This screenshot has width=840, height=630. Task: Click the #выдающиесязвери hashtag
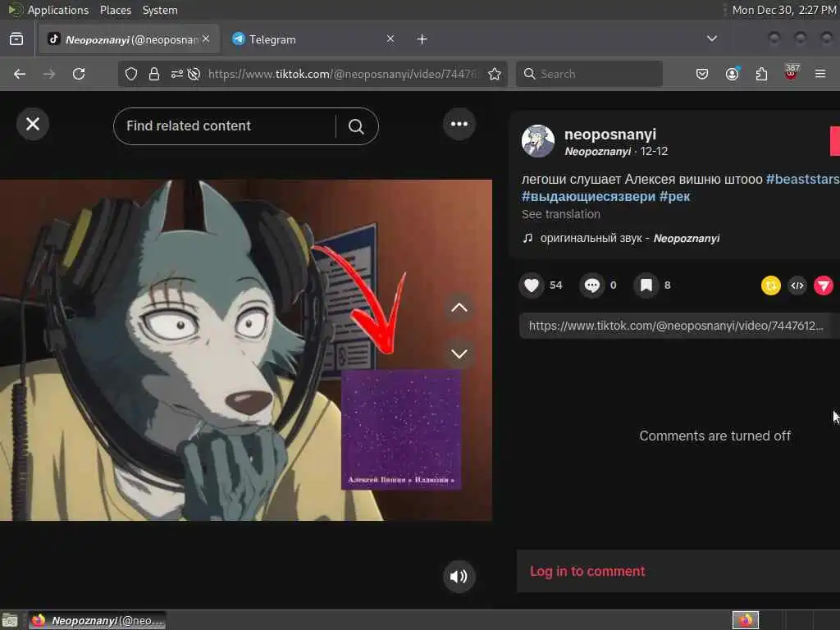588,196
